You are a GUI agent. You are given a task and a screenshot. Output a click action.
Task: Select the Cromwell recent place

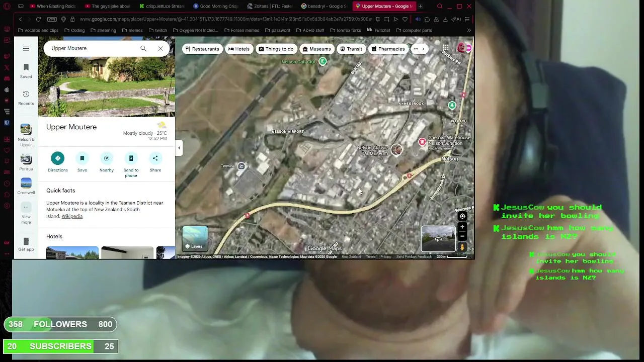point(26,186)
